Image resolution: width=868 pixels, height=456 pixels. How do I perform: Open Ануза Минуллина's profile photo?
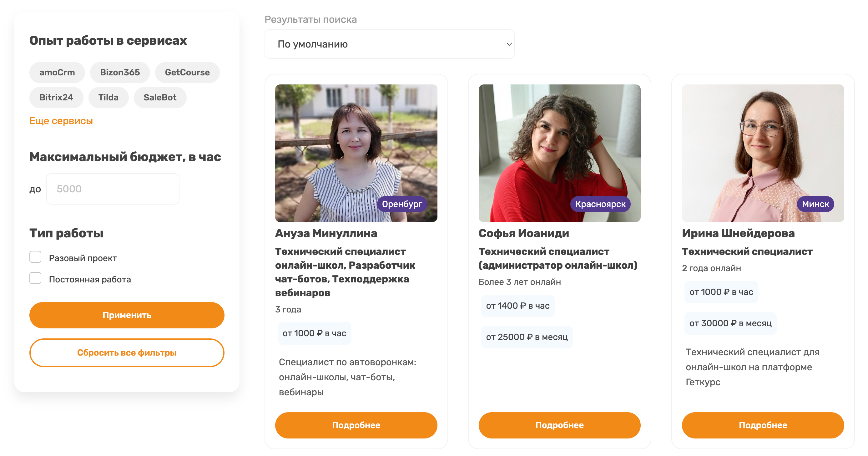356,153
